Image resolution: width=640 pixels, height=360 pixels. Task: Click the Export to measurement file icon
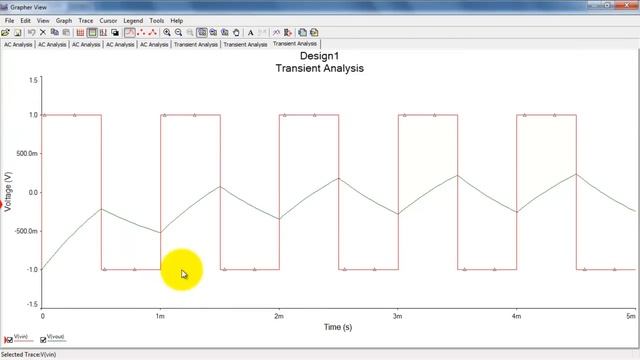tap(314, 33)
